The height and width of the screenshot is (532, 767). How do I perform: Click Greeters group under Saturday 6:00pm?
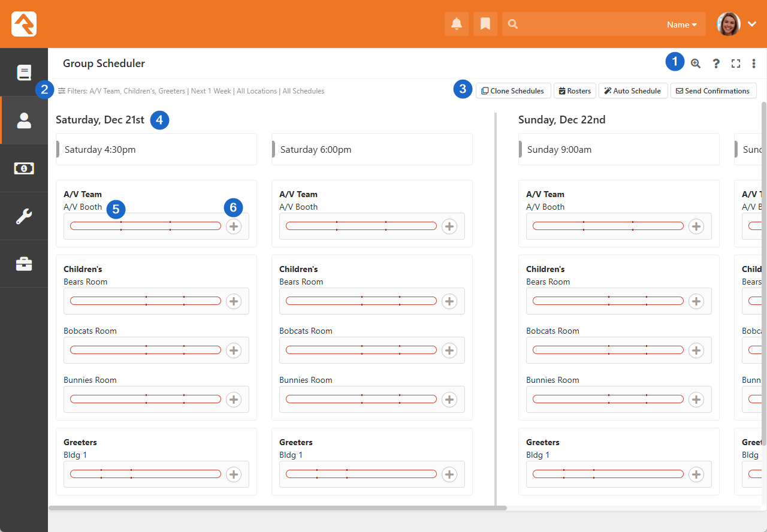(296, 442)
